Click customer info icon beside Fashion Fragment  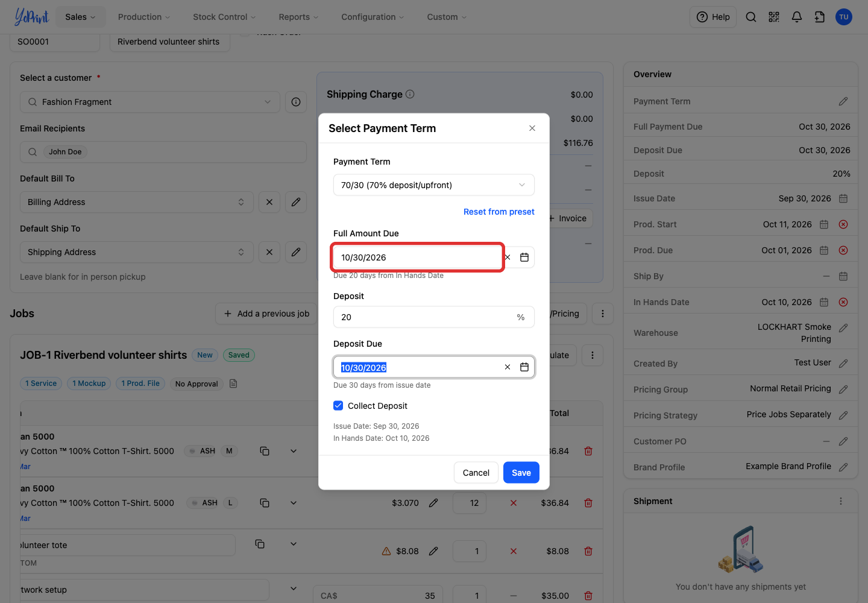coord(296,102)
